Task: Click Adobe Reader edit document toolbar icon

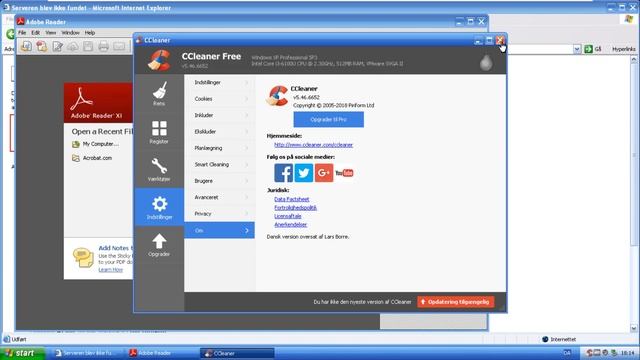Action: click(57, 46)
